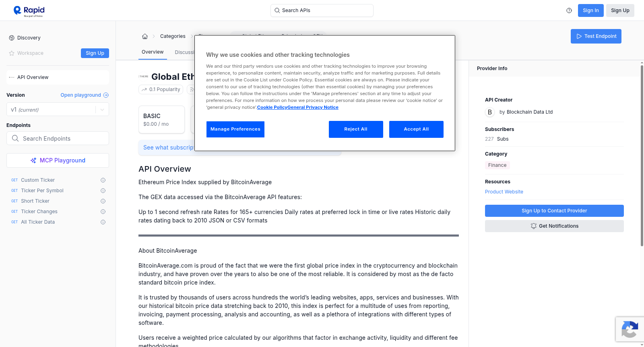Click the Finance category tag

click(497, 165)
